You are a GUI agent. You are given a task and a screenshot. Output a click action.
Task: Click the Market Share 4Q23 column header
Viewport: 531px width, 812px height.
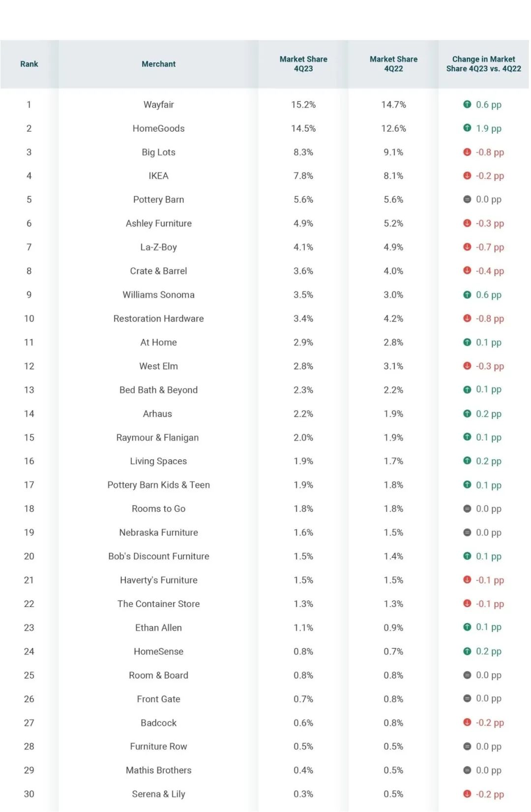[303, 64]
